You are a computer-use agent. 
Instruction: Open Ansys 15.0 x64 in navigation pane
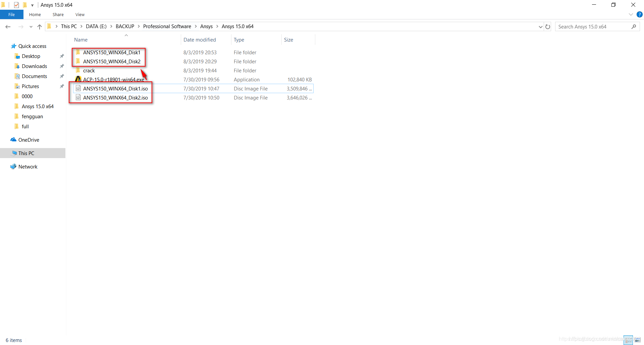tap(38, 106)
